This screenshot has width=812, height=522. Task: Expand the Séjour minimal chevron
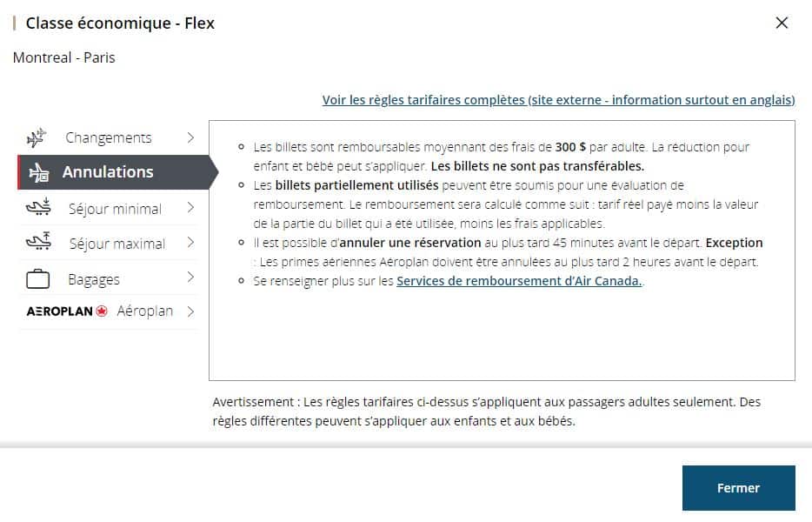(x=192, y=209)
